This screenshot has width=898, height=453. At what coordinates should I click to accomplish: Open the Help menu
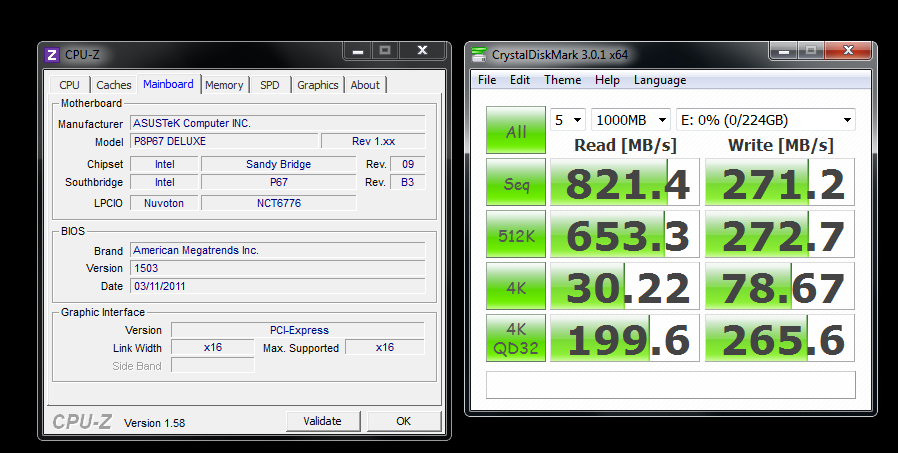pos(607,80)
